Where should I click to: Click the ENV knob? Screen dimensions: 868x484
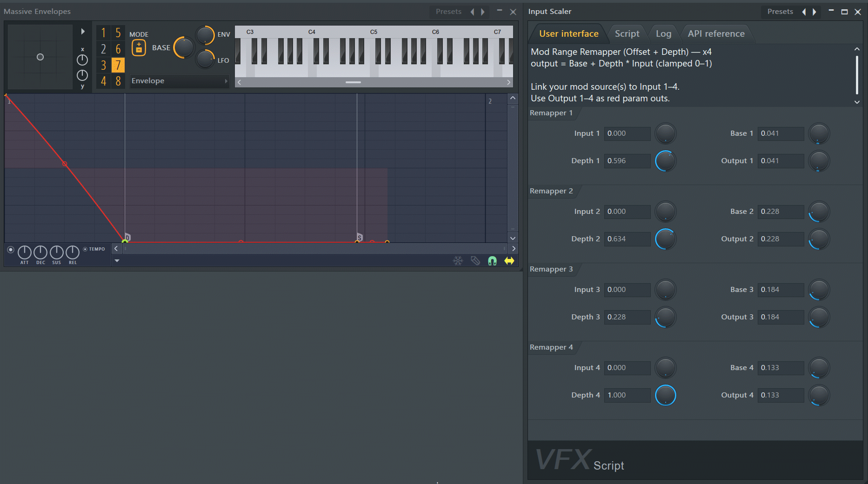point(205,35)
